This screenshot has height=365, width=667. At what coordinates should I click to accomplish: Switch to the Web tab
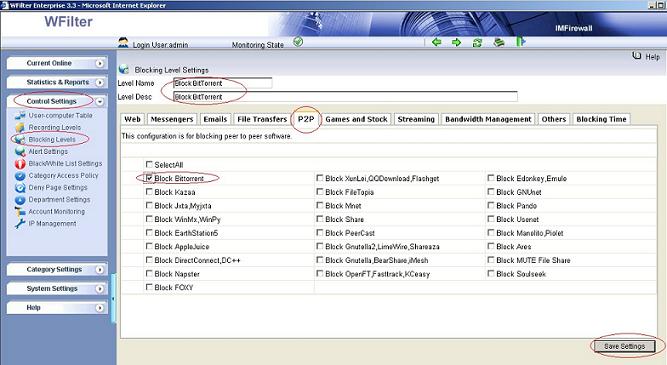[132, 119]
